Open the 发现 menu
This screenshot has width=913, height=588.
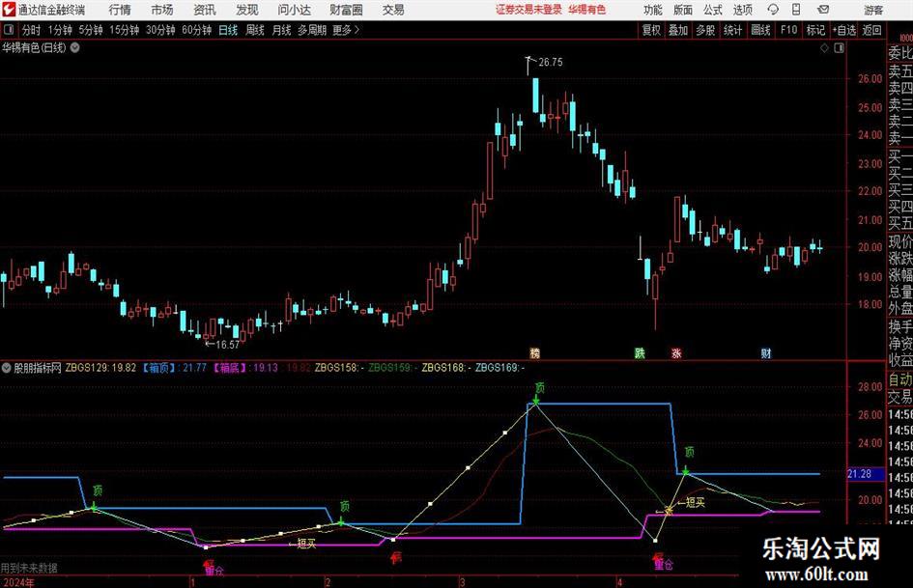pos(247,10)
